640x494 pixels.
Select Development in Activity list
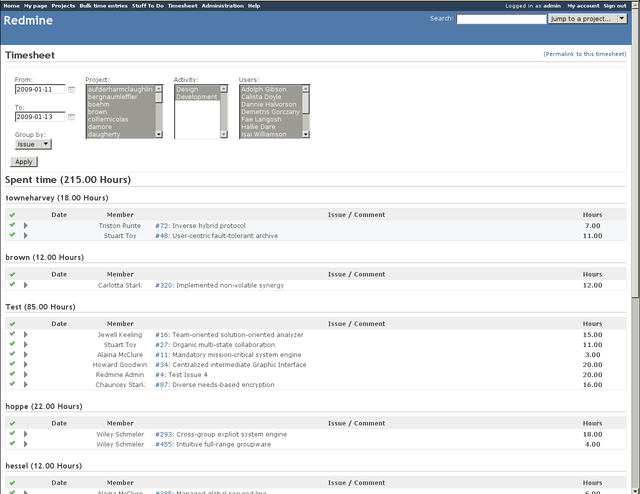197,97
